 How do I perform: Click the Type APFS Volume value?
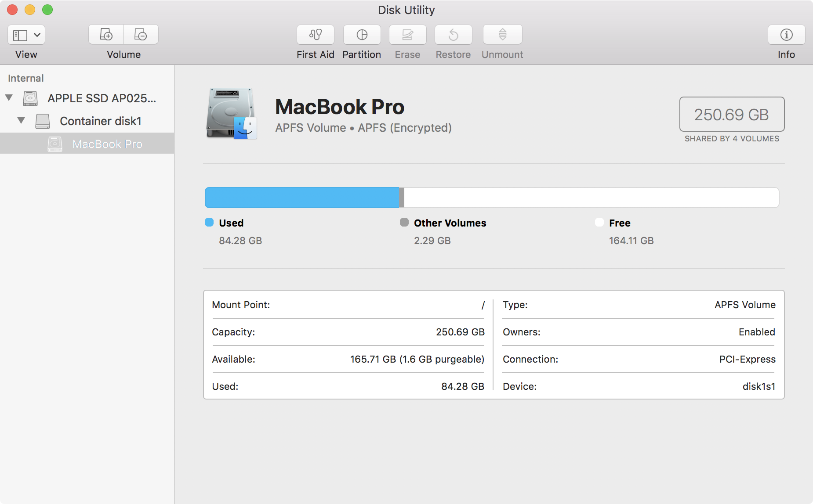[745, 305]
